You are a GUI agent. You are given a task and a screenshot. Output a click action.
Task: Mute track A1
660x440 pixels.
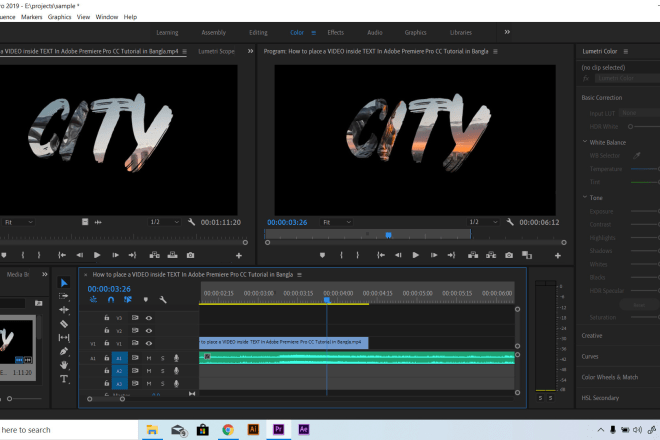149,358
